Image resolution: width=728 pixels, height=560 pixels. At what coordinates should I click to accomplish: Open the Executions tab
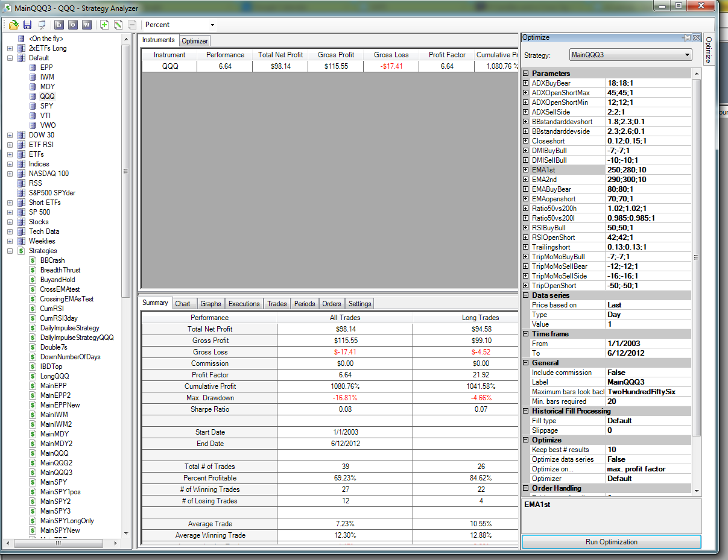244,304
